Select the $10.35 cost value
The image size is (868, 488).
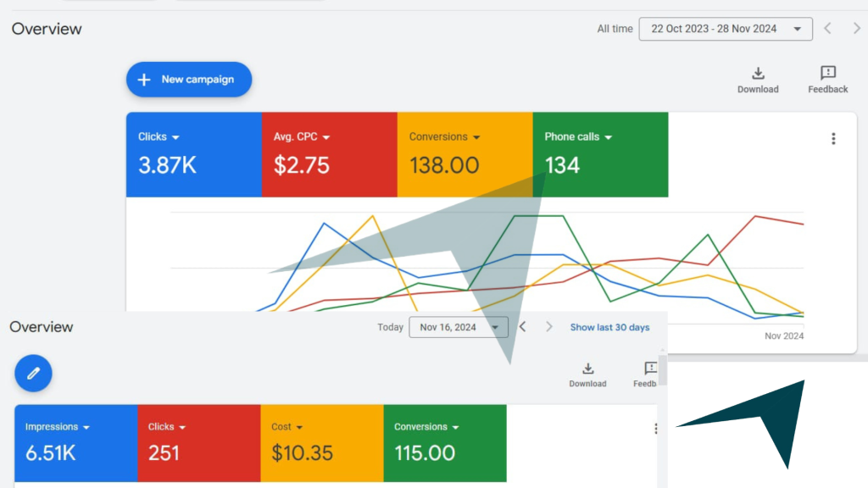[302, 453]
